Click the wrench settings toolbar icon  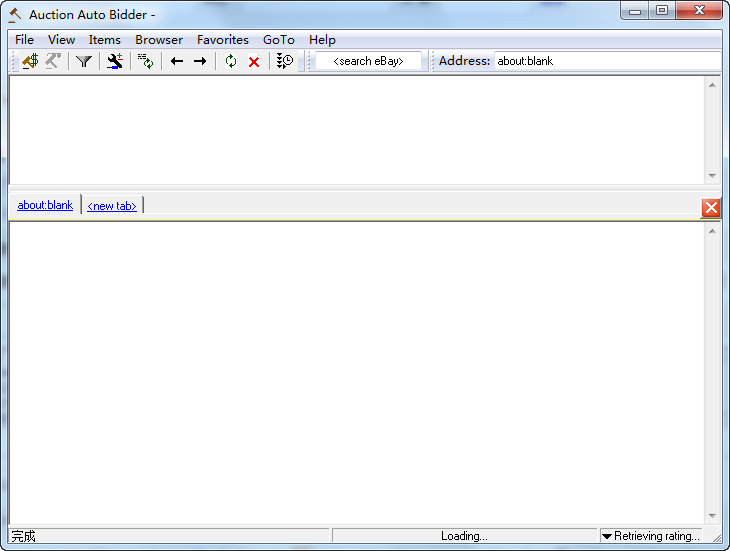tap(115, 61)
